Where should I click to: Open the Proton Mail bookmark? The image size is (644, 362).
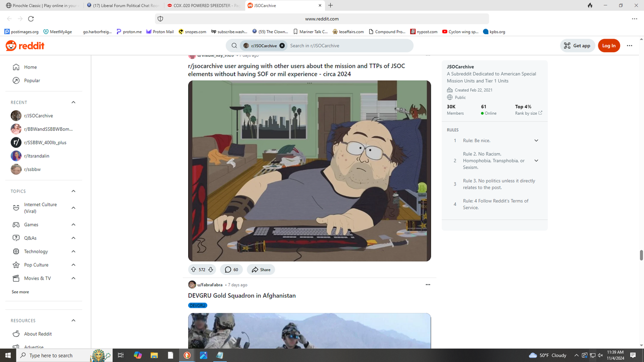pos(159,32)
